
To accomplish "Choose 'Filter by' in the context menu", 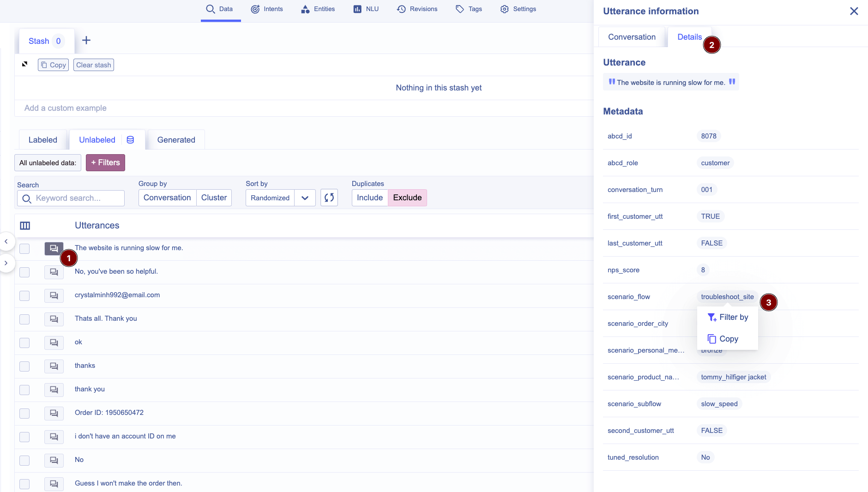I will 728,317.
